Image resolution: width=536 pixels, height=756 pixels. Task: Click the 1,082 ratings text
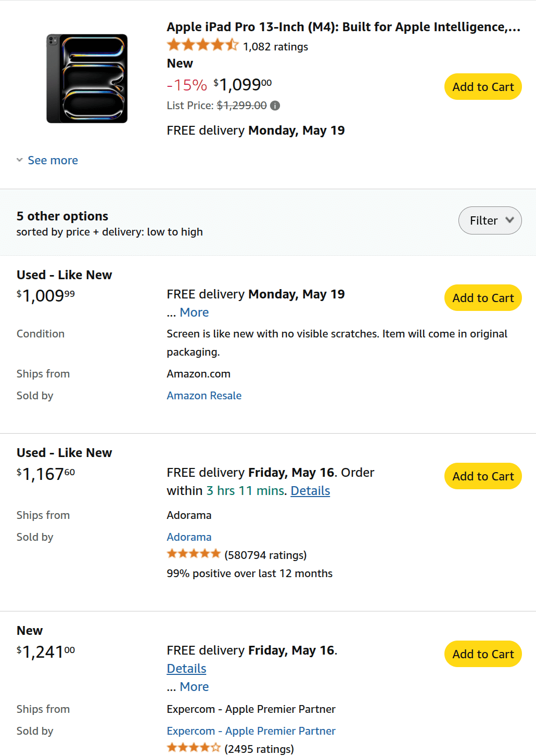(275, 47)
